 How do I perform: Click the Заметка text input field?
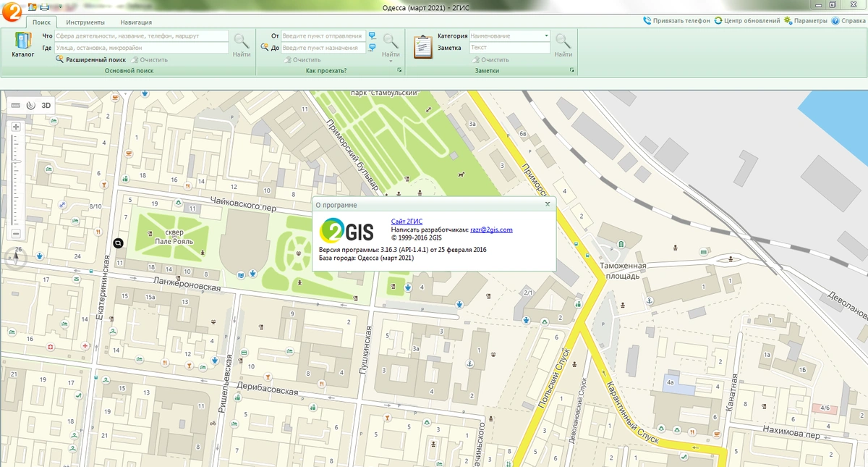coord(510,48)
